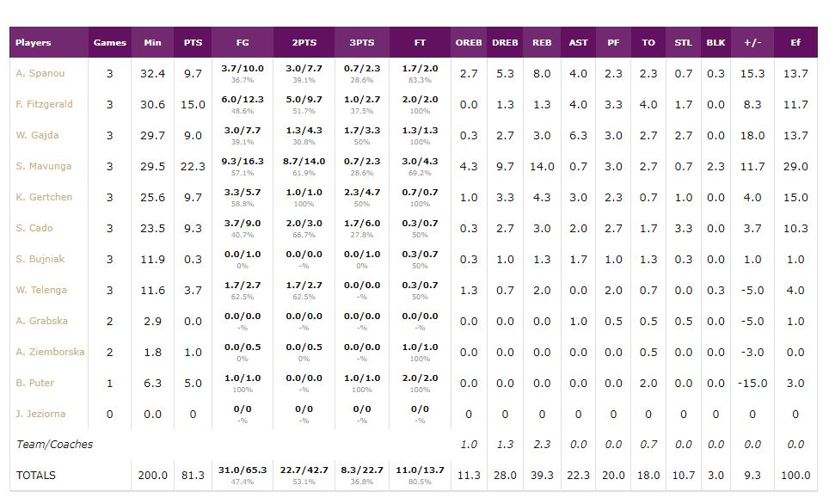Click the REB column header
Screen dimensions: 829x504
click(x=542, y=42)
